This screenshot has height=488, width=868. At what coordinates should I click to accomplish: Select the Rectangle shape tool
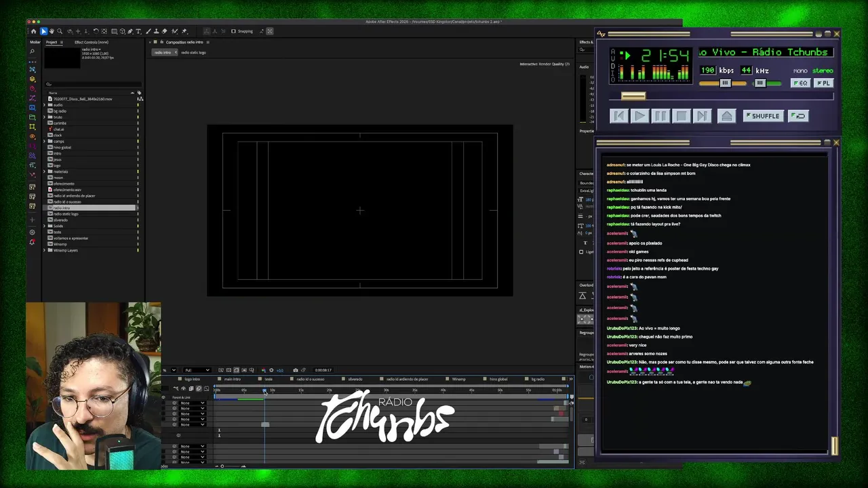114,31
